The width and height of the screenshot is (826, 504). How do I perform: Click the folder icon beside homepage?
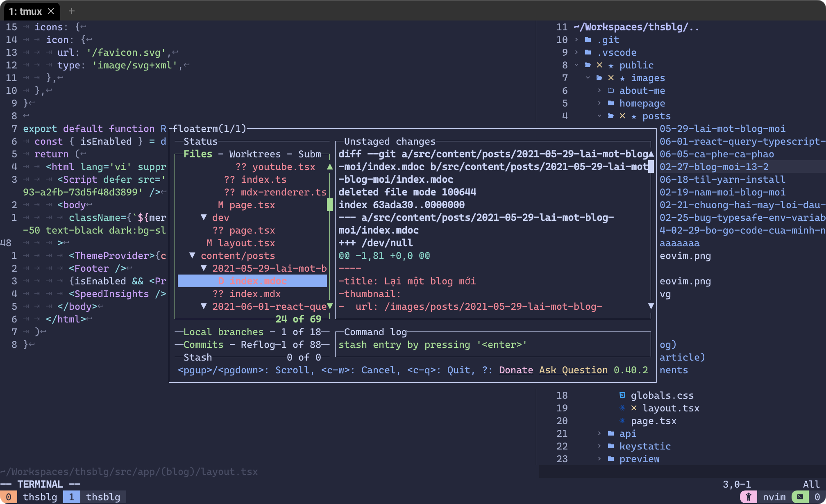[611, 103]
